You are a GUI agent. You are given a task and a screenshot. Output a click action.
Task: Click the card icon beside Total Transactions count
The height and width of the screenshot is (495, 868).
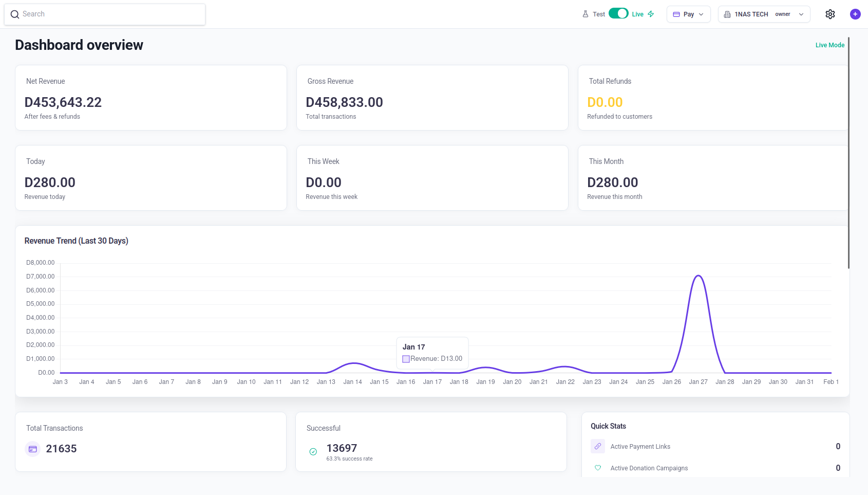(32, 449)
